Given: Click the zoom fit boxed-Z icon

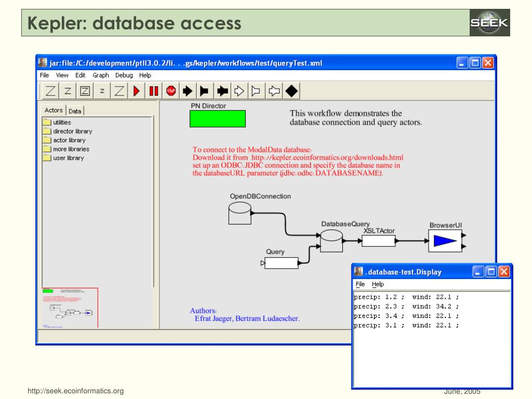Looking at the screenshot, I should (85, 91).
